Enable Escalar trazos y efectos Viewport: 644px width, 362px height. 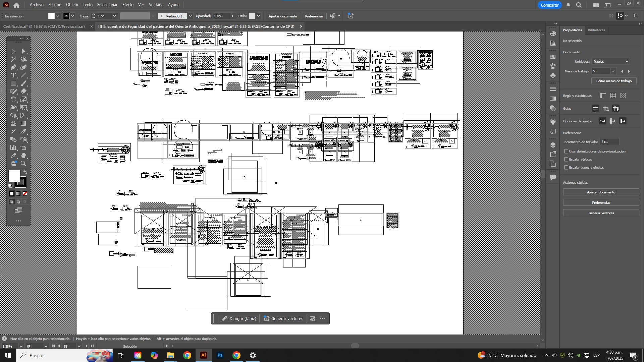pyautogui.click(x=566, y=168)
